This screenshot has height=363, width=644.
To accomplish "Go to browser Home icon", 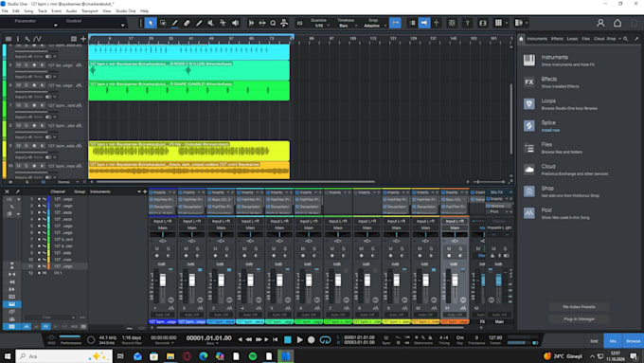I will coord(521,39).
